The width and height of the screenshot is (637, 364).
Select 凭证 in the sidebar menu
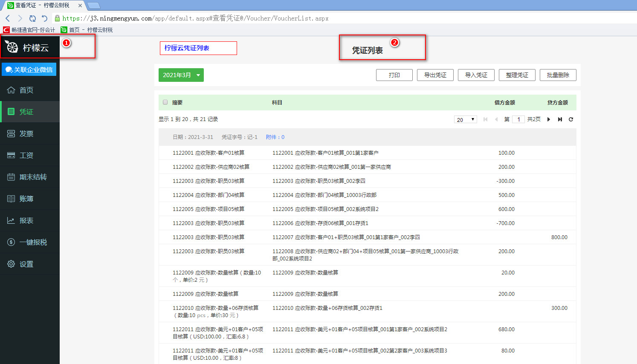point(26,112)
